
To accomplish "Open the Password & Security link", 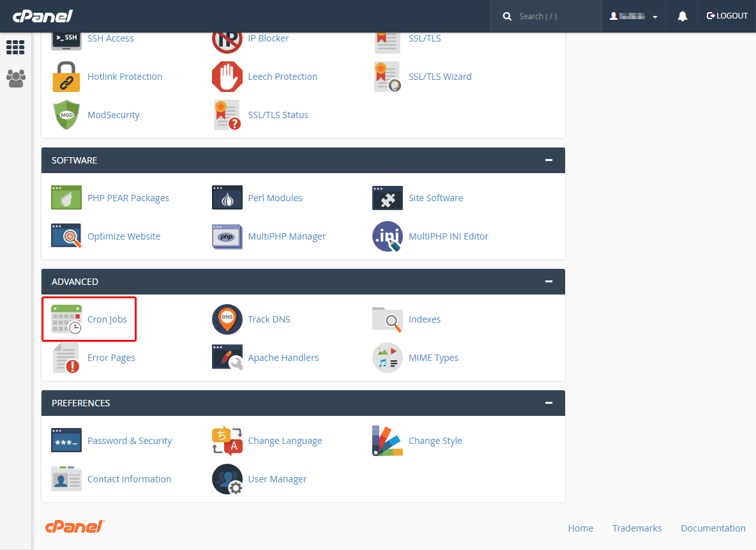I will 130,441.
